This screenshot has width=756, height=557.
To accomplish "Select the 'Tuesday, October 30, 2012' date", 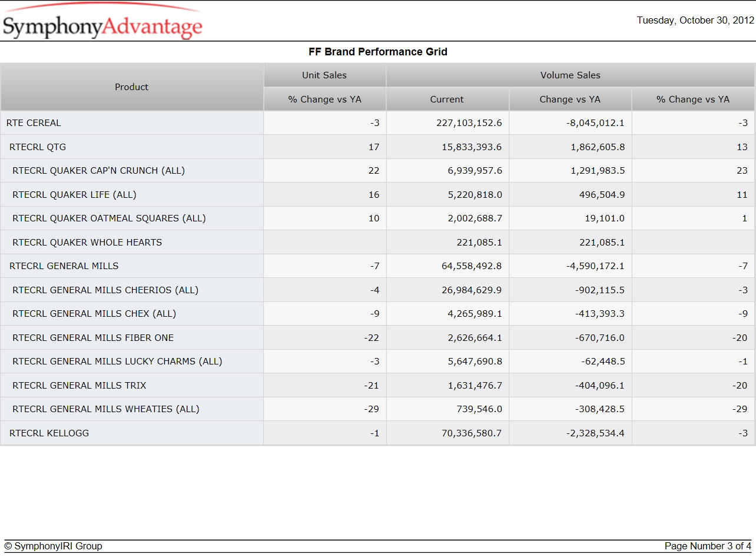I will (x=695, y=21).
